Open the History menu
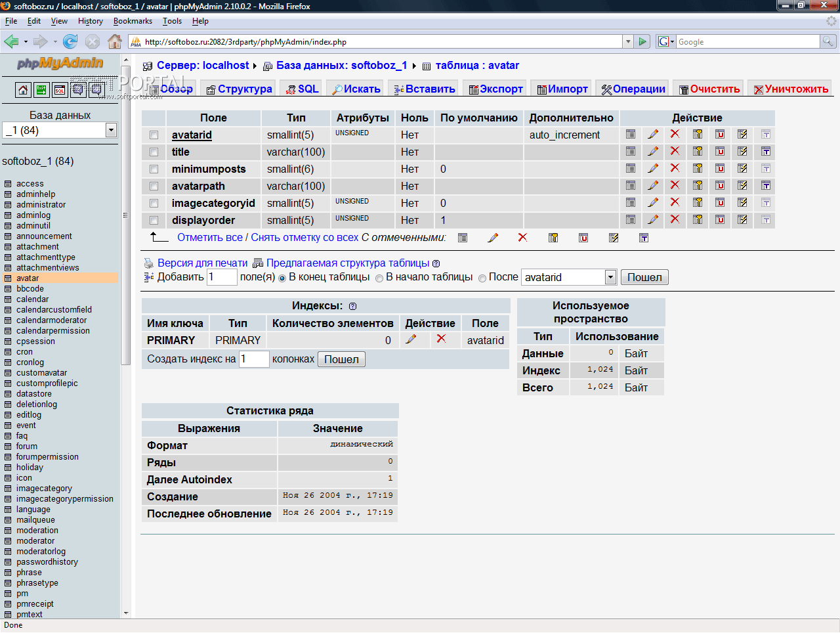 91,21
